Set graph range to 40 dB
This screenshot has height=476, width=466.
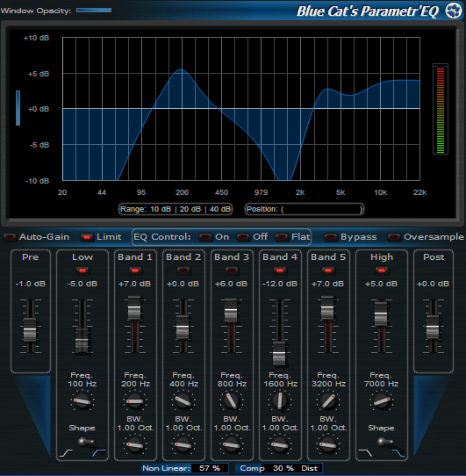coord(220,209)
